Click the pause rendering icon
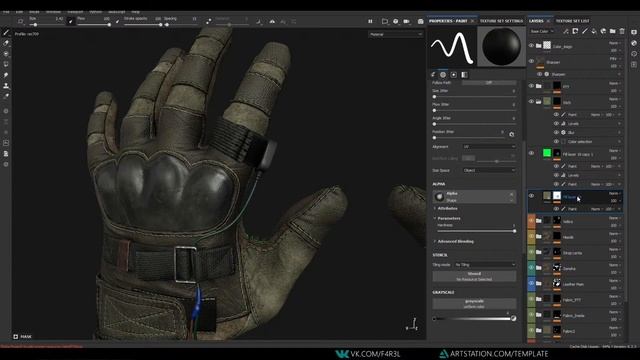The width and height of the screenshot is (640, 360). pyautogui.click(x=370, y=21)
